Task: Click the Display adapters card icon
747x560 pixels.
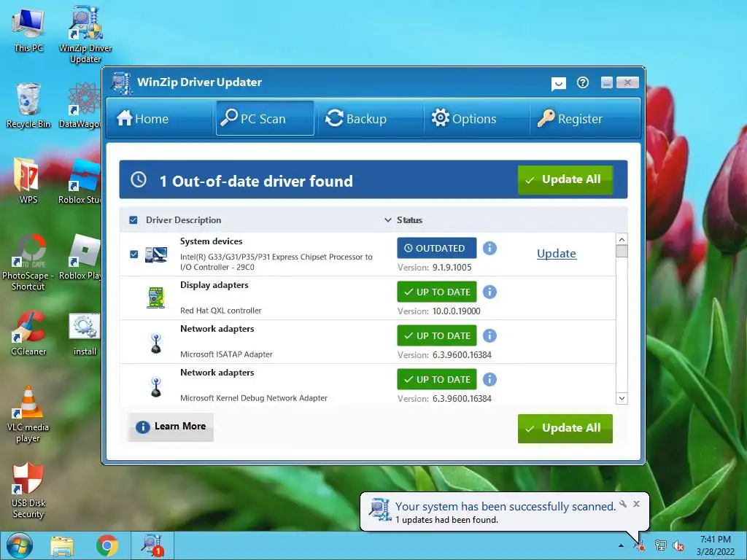Action: (156, 297)
